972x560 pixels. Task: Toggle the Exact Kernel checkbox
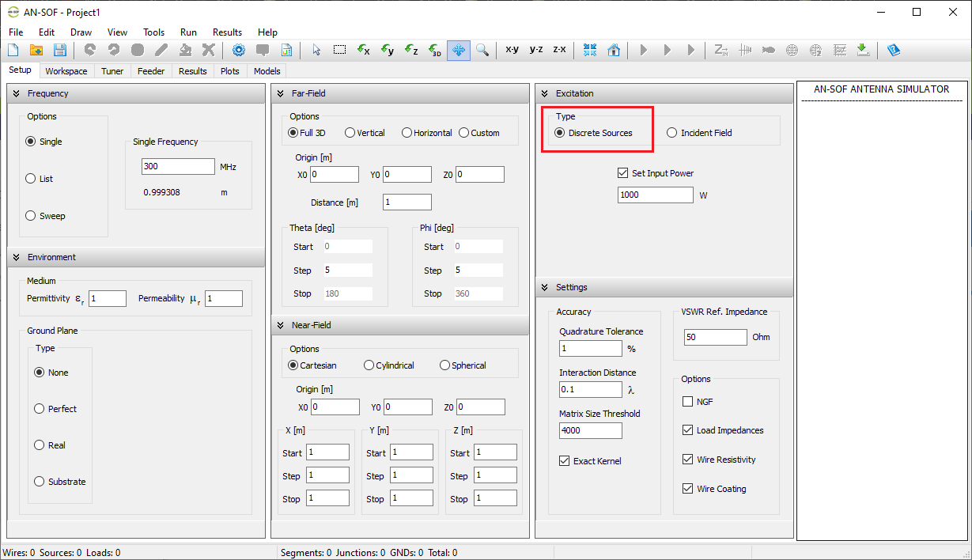click(x=564, y=461)
